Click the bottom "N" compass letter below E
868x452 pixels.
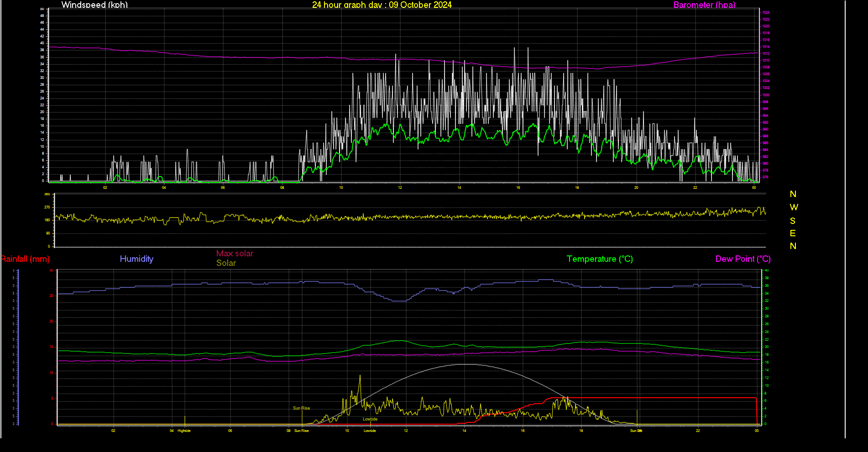[793, 246]
